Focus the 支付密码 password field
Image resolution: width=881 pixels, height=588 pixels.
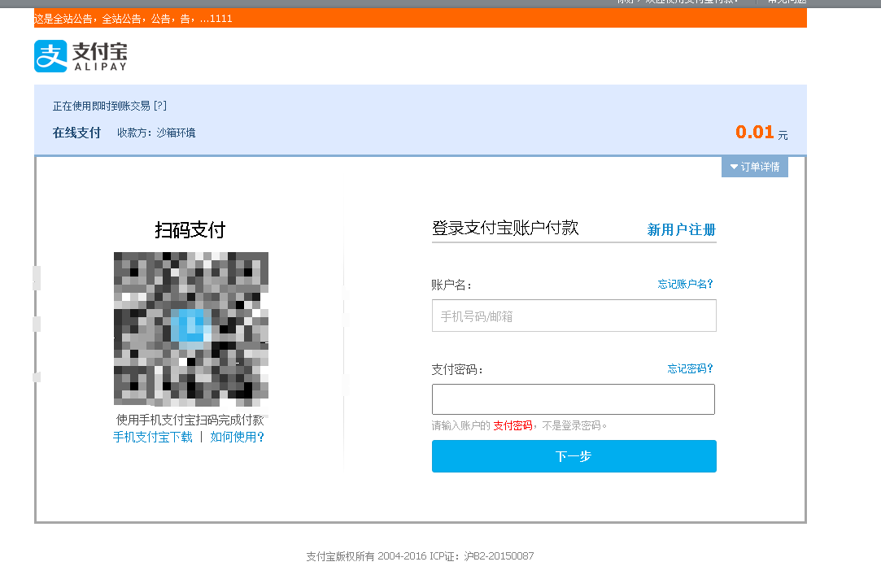pos(574,399)
